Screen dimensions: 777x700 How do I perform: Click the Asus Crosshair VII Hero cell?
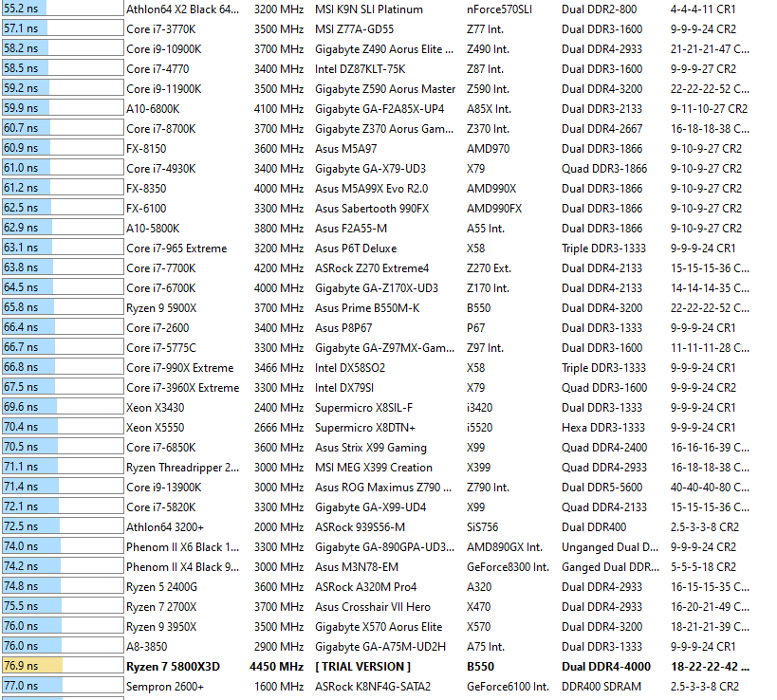point(373,607)
